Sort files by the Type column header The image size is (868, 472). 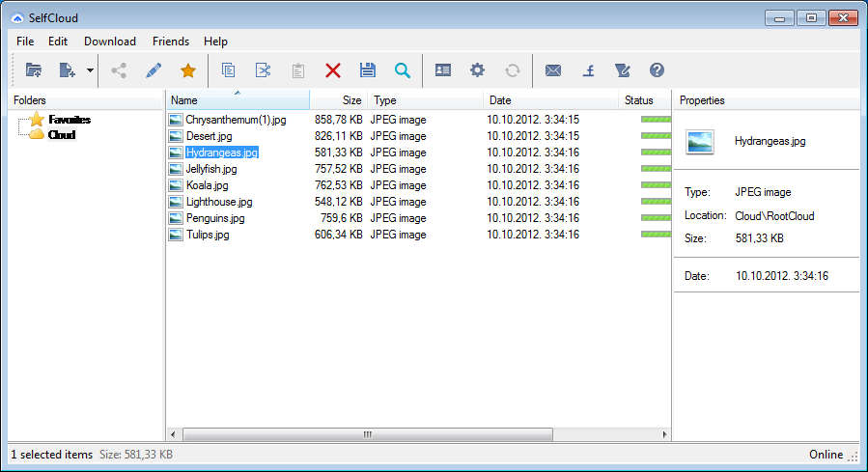tap(425, 100)
